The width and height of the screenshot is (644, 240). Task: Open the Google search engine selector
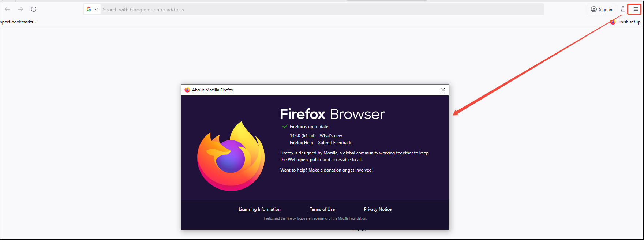92,10
